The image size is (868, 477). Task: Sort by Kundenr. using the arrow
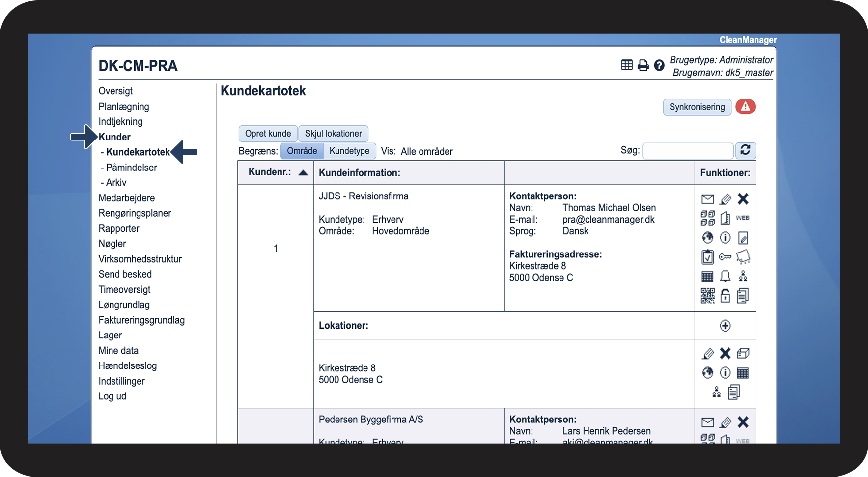click(x=303, y=173)
